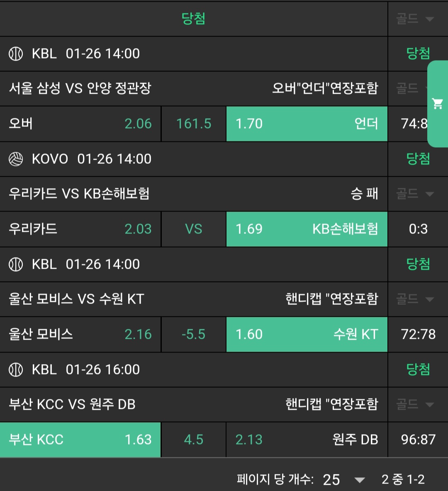Deselect the 수원 KT 1.60 pick
448x491 pixels.
pos(307,334)
